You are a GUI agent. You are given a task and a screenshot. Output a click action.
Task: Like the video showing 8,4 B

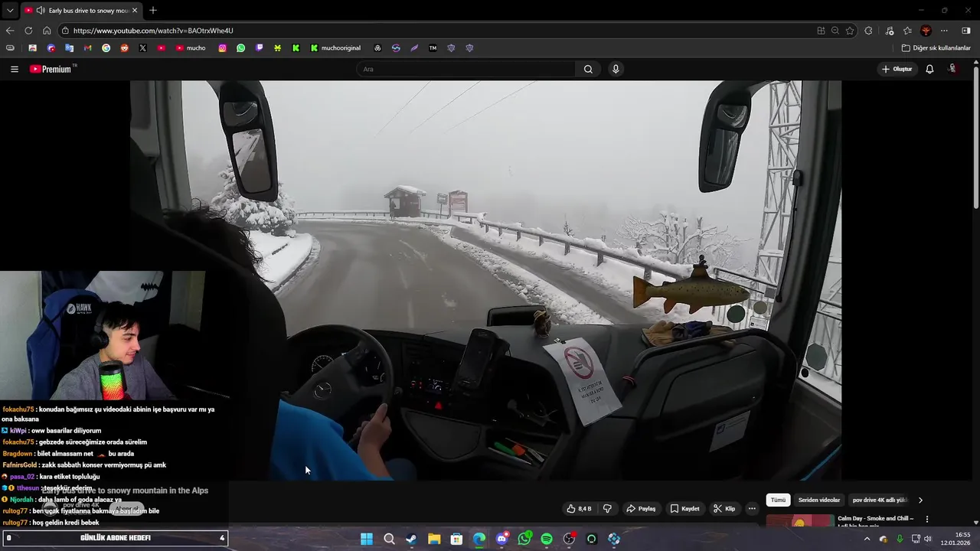[x=579, y=509]
